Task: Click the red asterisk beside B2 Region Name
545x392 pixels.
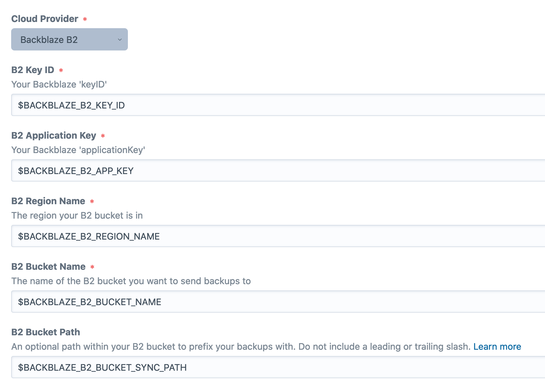Action: pos(92,201)
